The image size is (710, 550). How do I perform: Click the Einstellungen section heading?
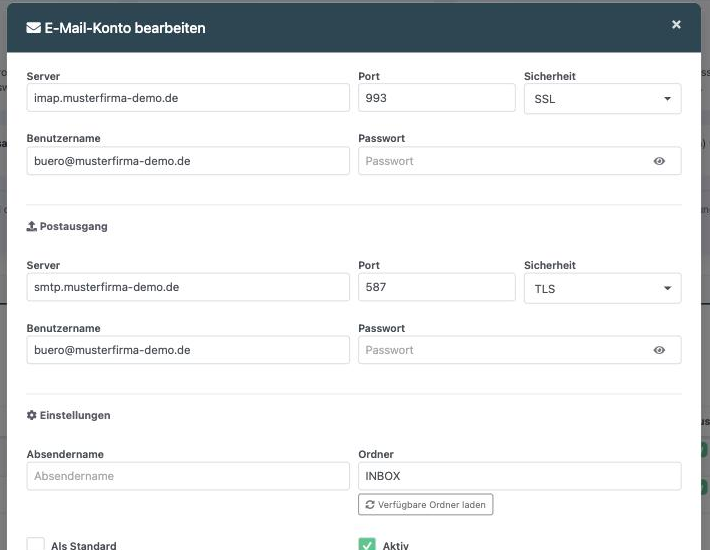click(x=75, y=415)
